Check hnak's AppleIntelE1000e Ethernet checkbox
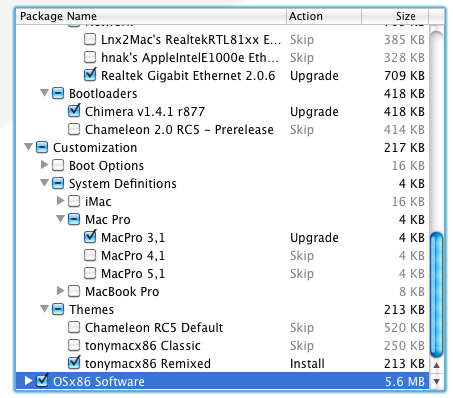Image resolution: width=453 pixels, height=398 pixels. click(x=90, y=57)
